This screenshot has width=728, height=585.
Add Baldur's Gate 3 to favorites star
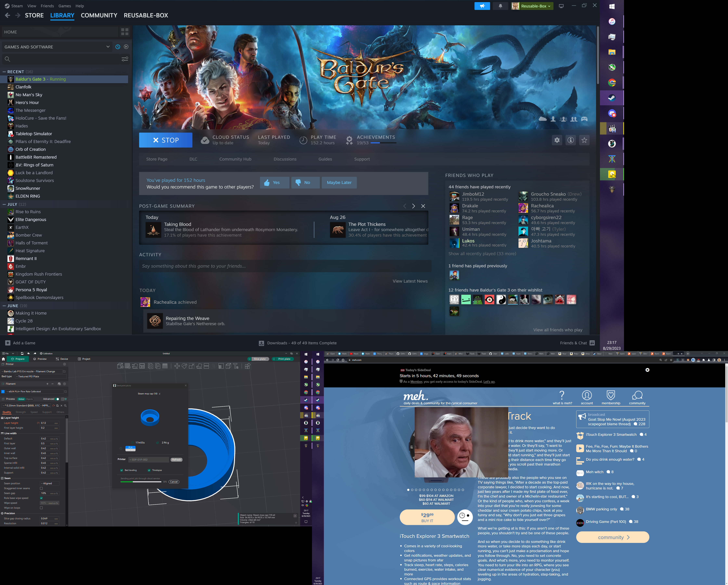584,140
